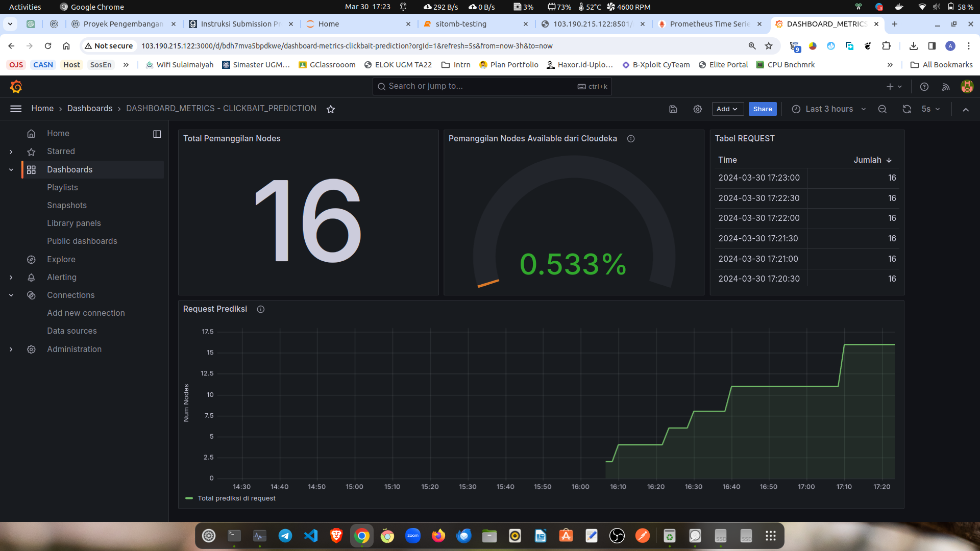Viewport: 980px width, 551px height.
Task: Show info for Request Prediksi panel
Action: click(260, 309)
